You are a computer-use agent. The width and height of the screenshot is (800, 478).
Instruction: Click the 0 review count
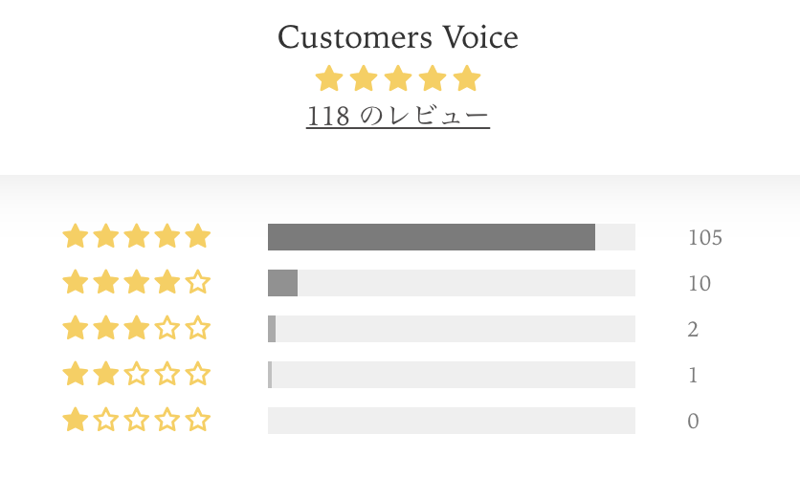click(x=693, y=421)
